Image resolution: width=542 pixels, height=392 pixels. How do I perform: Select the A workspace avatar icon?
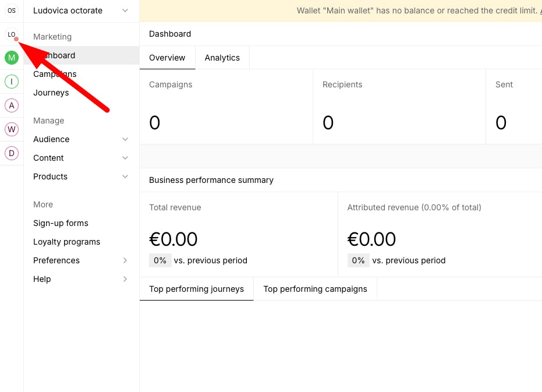click(12, 105)
